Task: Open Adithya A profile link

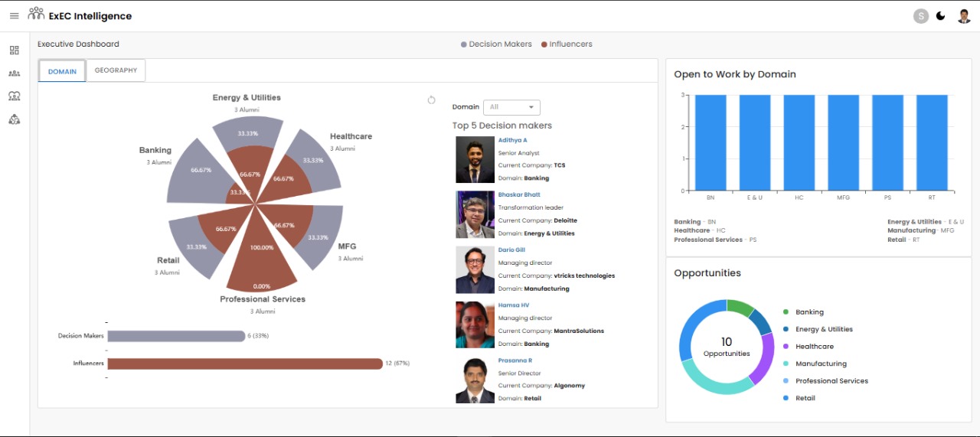Action: click(512, 140)
